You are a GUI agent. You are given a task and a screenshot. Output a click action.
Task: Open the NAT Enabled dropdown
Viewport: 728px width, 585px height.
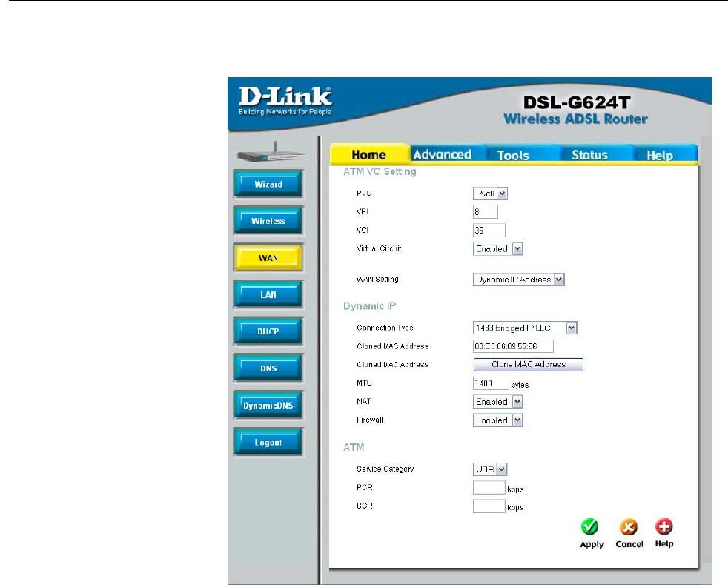(498, 402)
